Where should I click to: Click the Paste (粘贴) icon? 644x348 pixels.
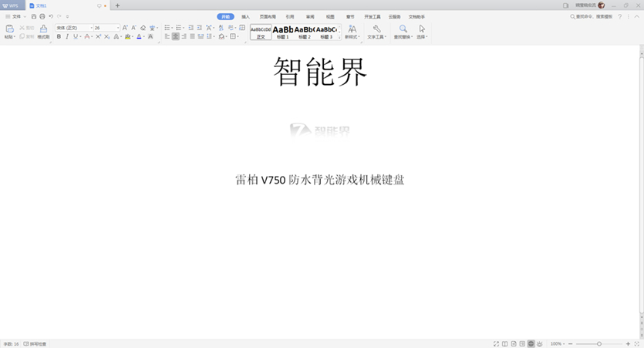pyautogui.click(x=9, y=29)
